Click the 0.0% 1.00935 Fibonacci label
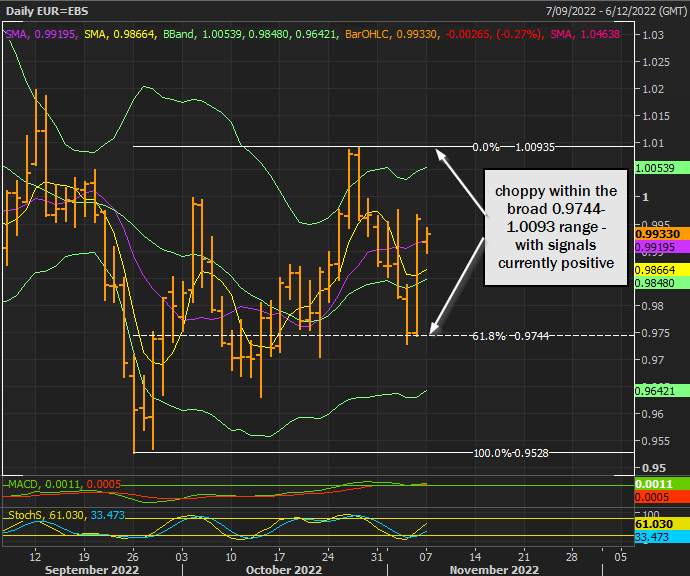Viewport: 690px width, 576px height. [513, 147]
